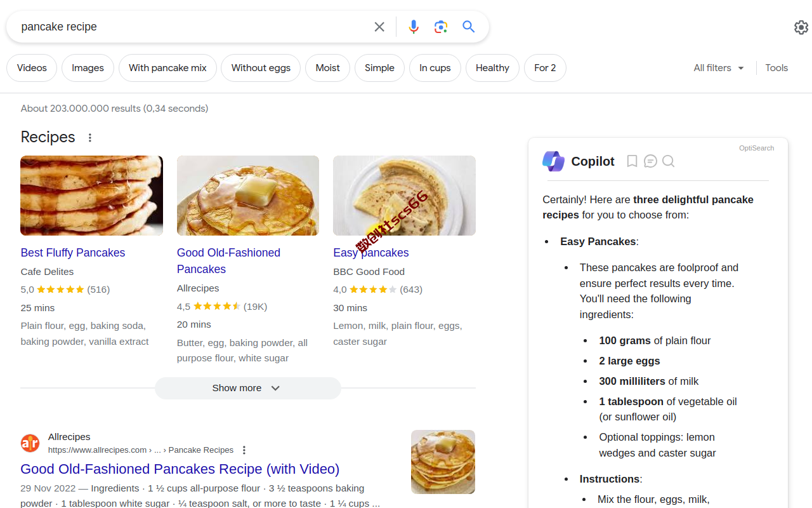Click the '25 mins' cook time
Viewport: 812px width, 508px height.
pos(37,308)
